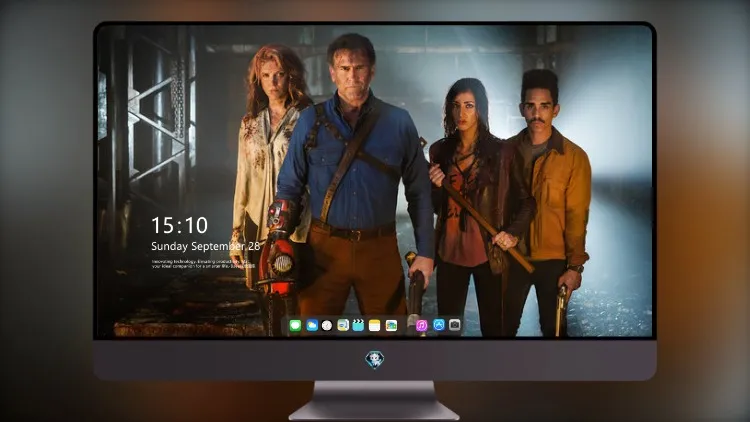Click the 15:10 clock widget
Viewport: 750px width, 422px height.
click(x=179, y=225)
